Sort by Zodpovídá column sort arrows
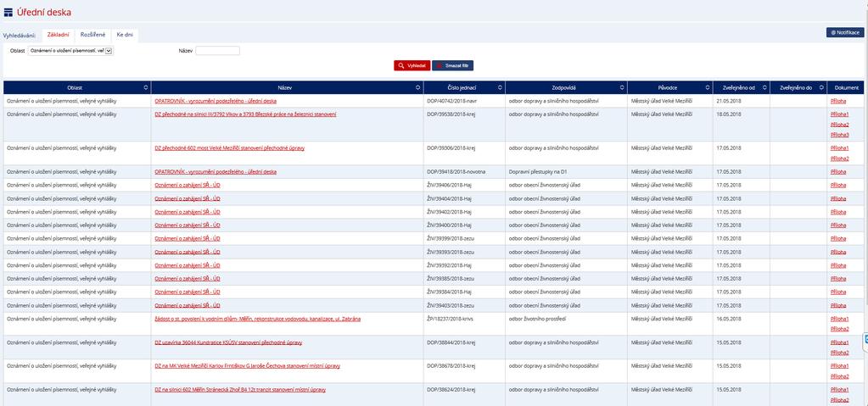The height and width of the screenshot is (406, 868). (x=622, y=88)
